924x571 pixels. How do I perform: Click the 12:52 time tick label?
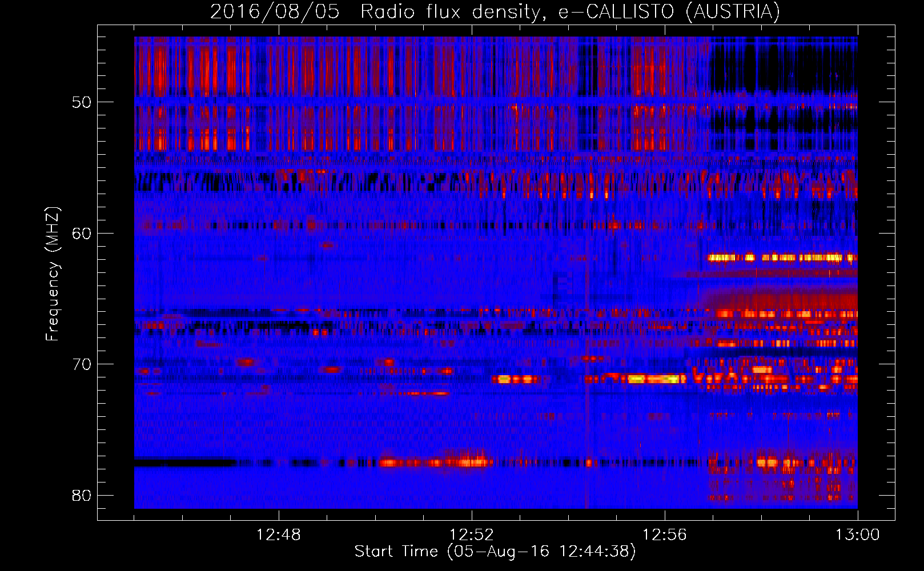tap(471, 535)
